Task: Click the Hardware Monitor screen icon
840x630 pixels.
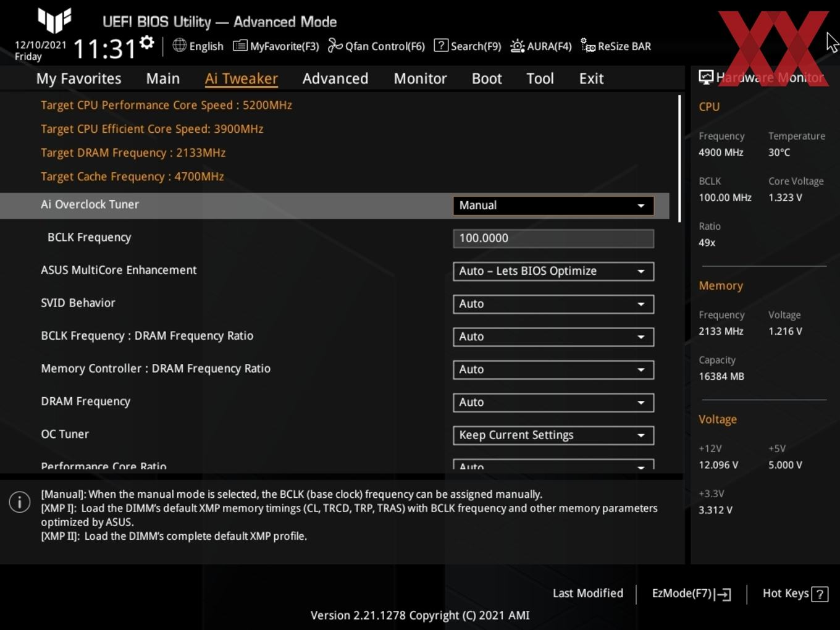Action: (x=706, y=77)
